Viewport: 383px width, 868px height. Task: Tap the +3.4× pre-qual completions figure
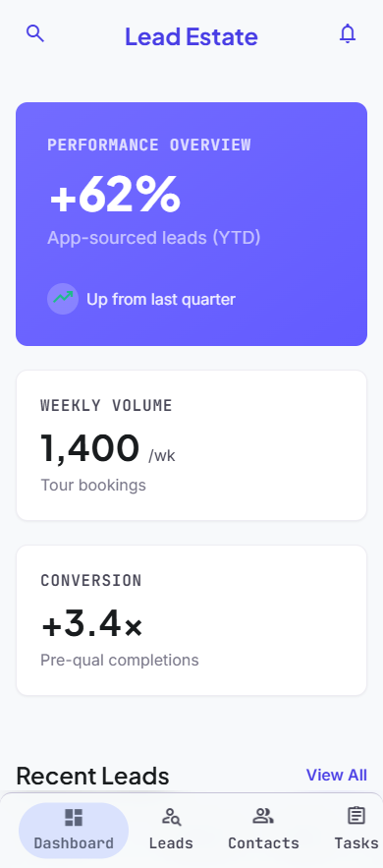91,624
